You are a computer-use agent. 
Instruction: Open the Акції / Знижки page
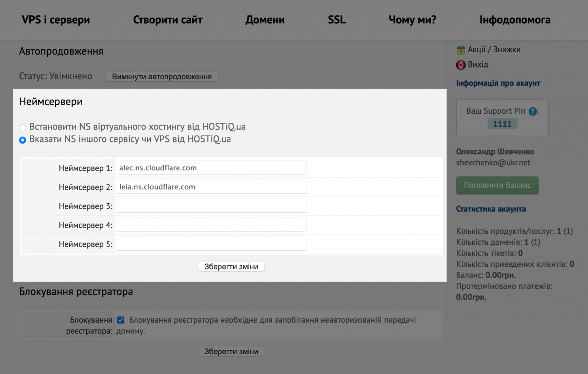click(x=494, y=49)
